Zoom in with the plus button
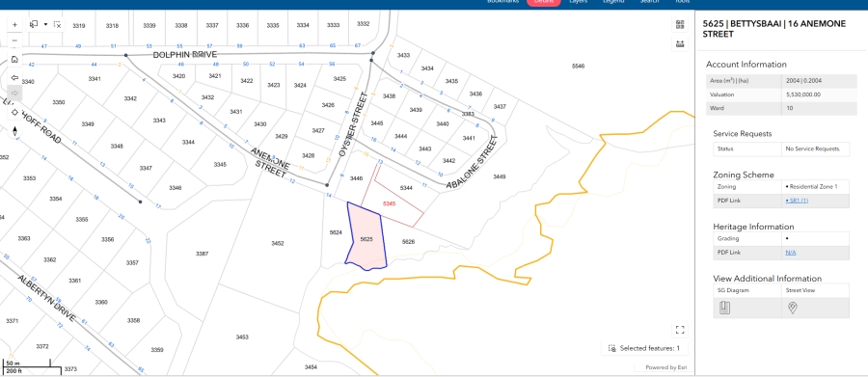Image resolution: width=868 pixels, height=377 pixels. tap(14, 25)
